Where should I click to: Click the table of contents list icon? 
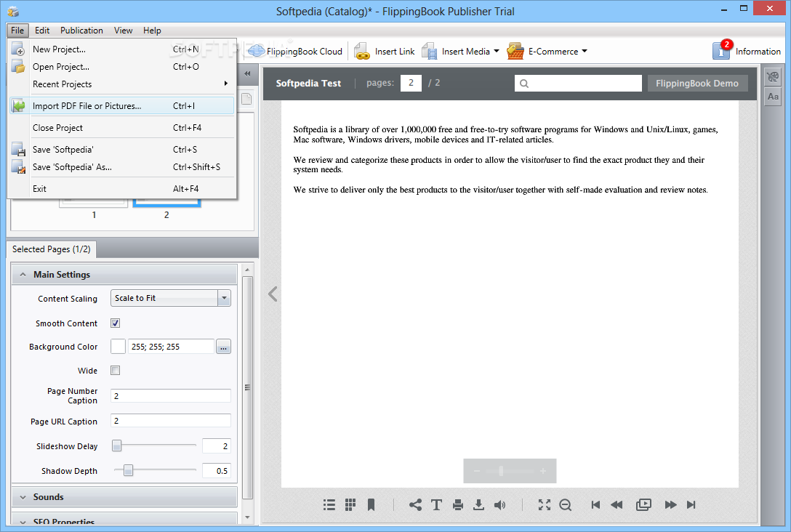329,505
